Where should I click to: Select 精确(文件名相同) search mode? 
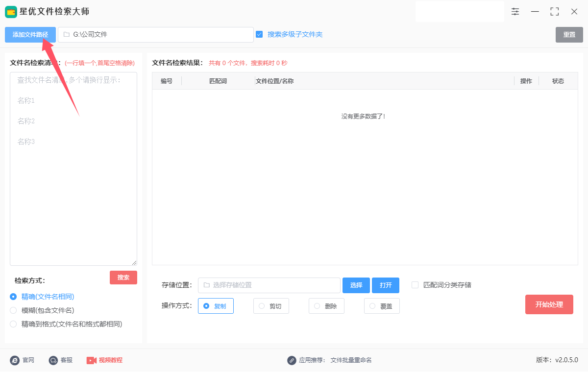point(13,297)
